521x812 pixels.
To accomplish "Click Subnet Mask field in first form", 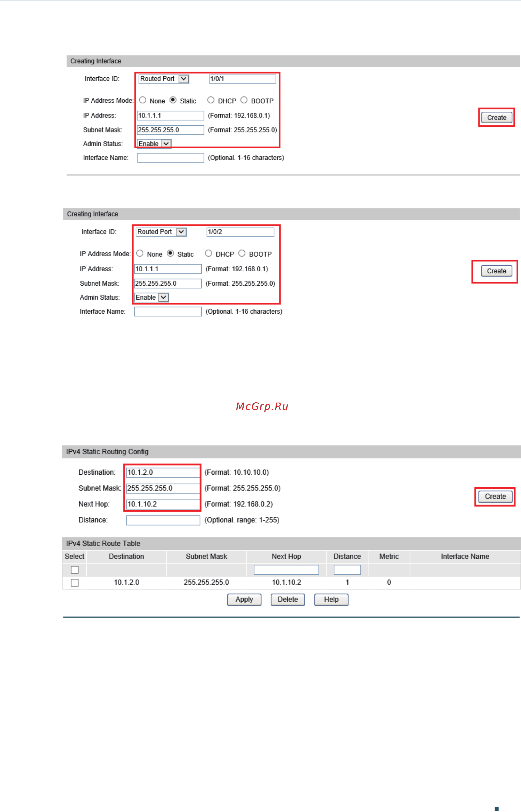I will 170,130.
